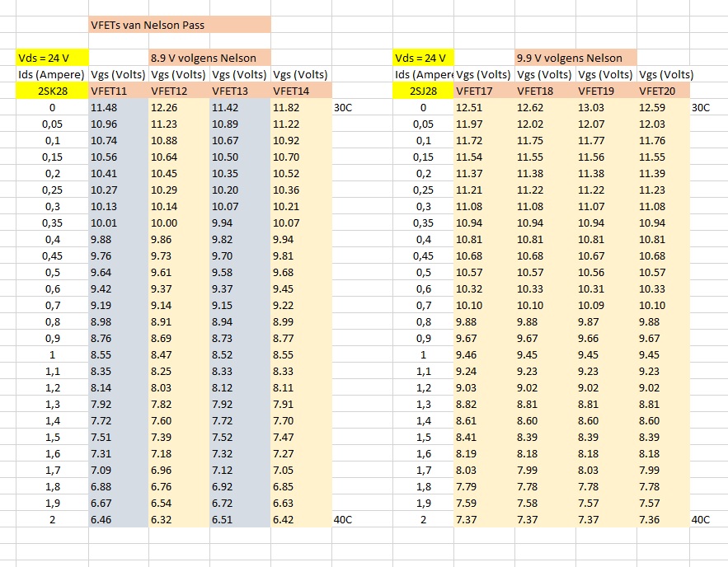The image size is (728, 567).
Task: Click VFET19 cell showing 8.03
Action: pyautogui.click(x=606, y=470)
